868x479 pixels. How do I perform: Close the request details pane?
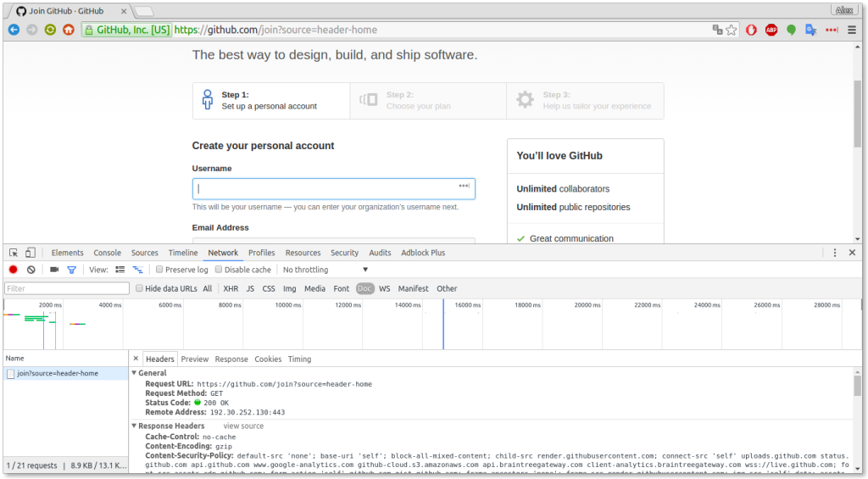(136, 359)
